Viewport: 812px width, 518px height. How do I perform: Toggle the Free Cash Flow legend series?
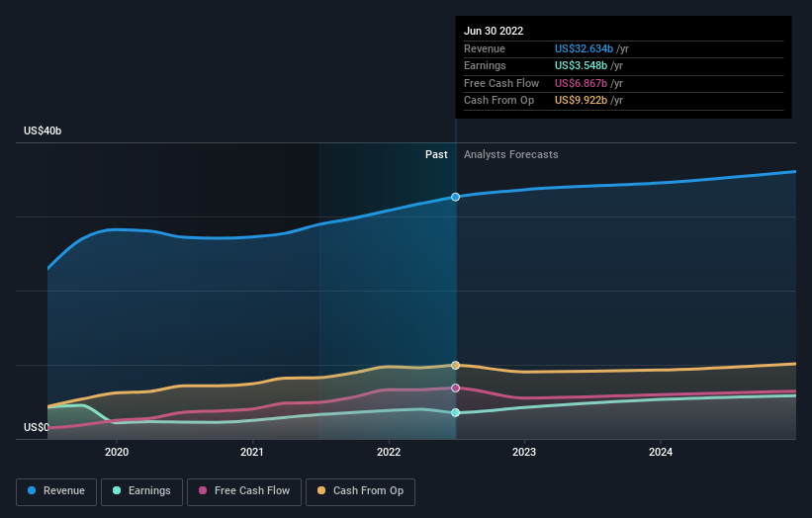point(244,491)
